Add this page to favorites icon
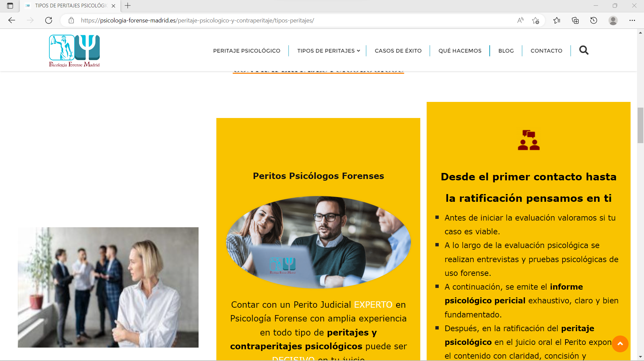 536,20
